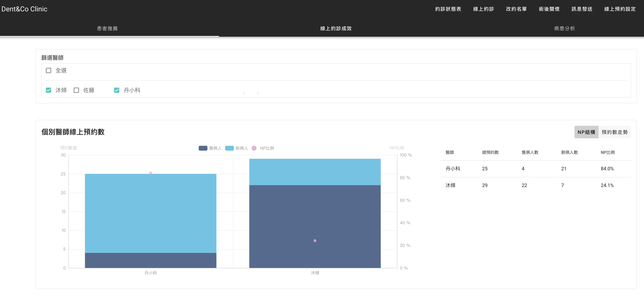The image size is (644, 297).
Task: Check the 全選 select-all checkbox
Action: pos(48,71)
